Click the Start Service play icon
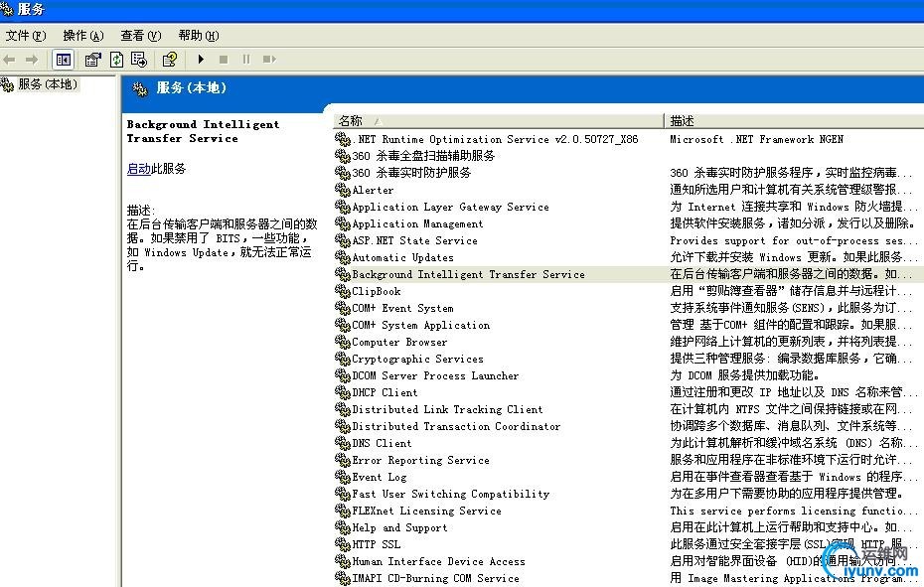Viewport: 924px width, 587px height. (x=201, y=59)
